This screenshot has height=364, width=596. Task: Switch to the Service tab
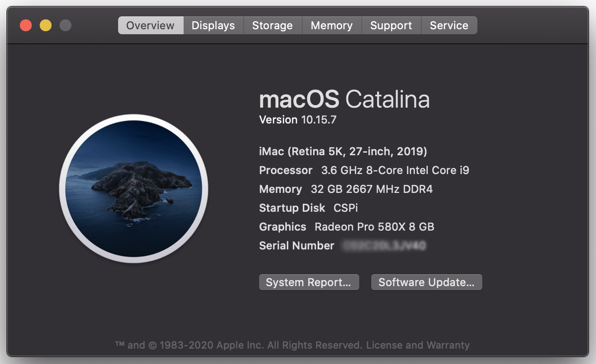pos(449,25)
